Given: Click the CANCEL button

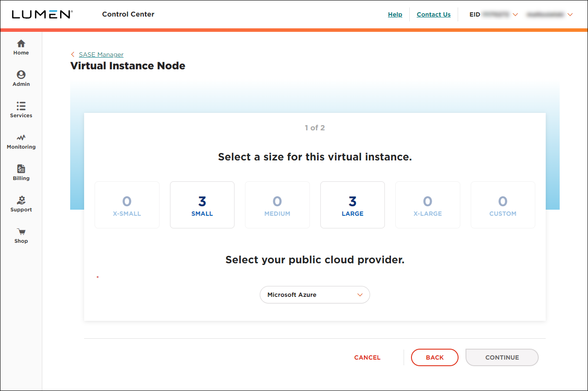Looking at the screenshot, I should (x=367, y=357).
